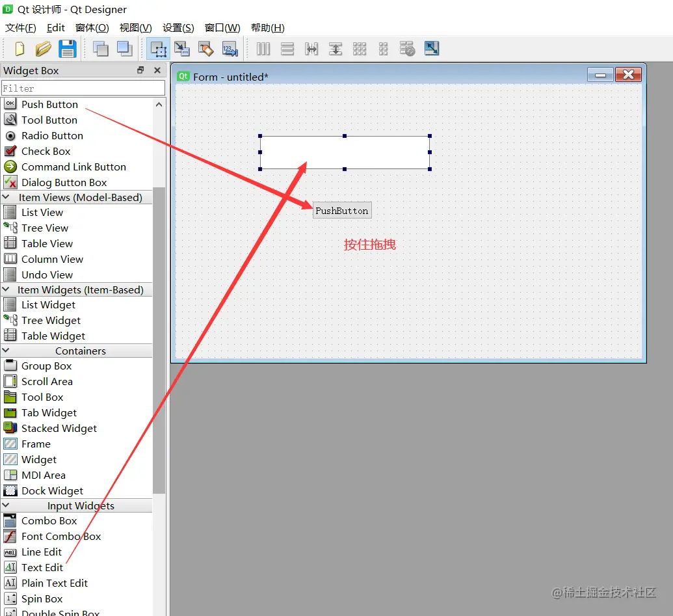This screenshot has width=673, height=616.
Task: Open the 视图(V) menu
Action: (x=136, y=28)
